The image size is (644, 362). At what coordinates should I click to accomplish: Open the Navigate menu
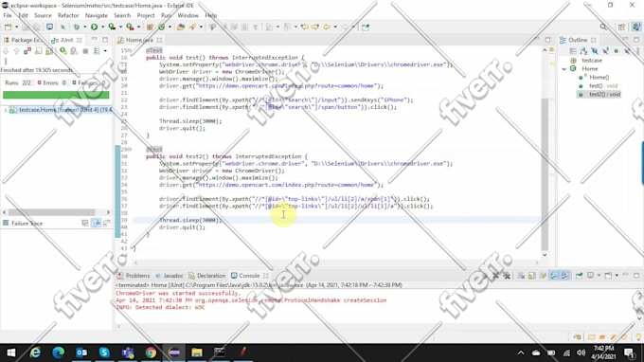coord(96,15)
